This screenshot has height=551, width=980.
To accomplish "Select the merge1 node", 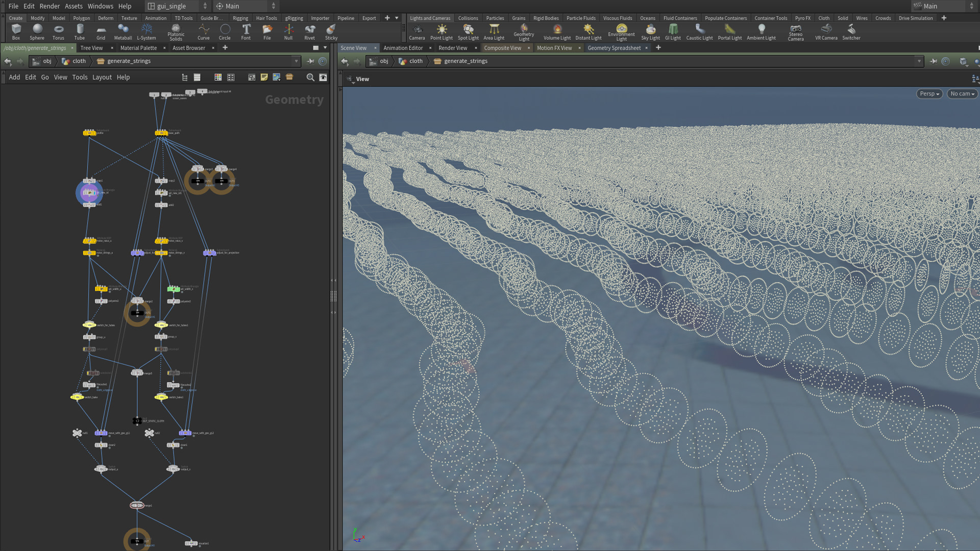I will 137,506.
